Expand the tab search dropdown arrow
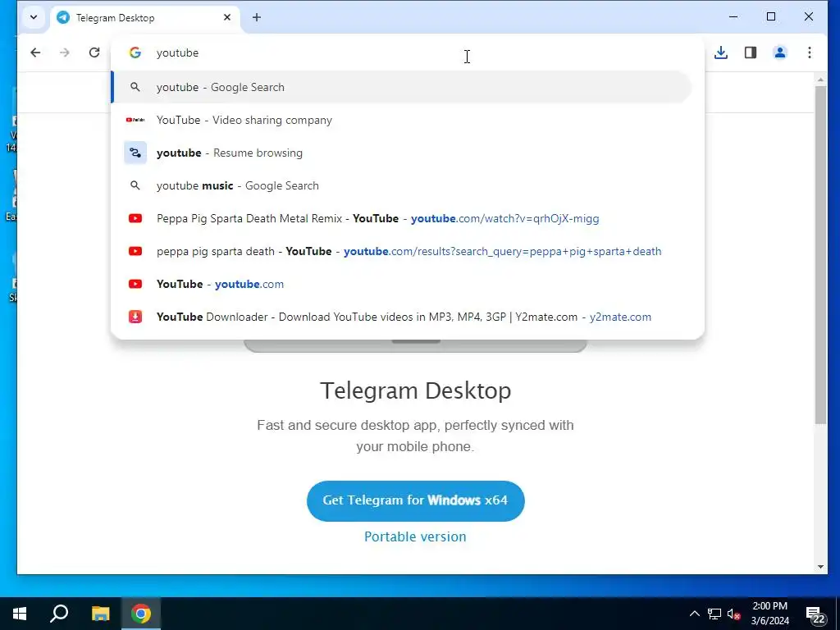The image size is (840, 630). click(x=34, y=18)
